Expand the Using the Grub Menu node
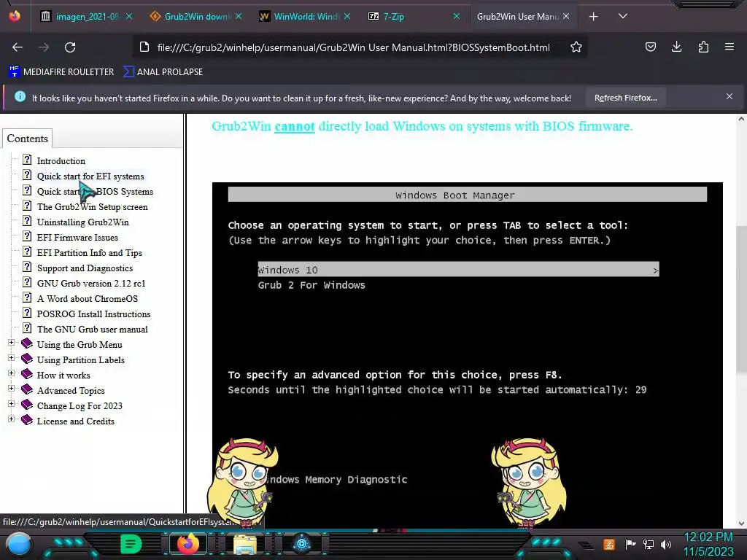Screen dimensions: 747x560 point(12,343)
